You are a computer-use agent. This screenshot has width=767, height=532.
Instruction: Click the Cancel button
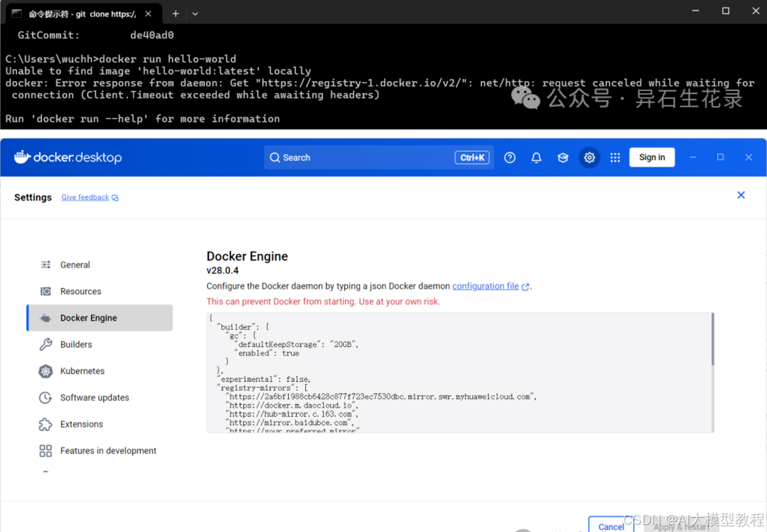point(611,525)
